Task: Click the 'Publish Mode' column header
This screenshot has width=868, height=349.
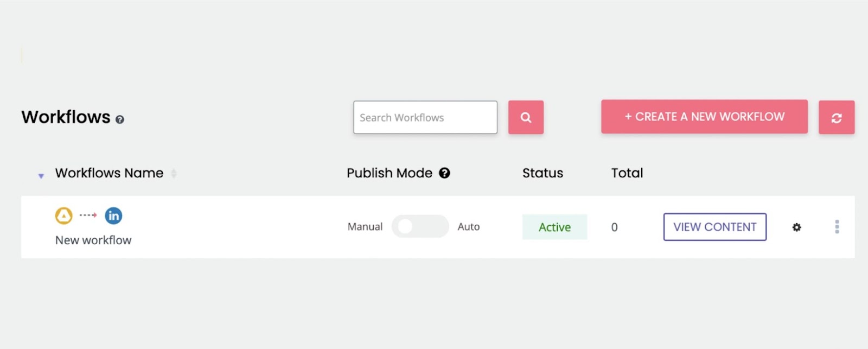Action: pyautogui.click(x=390, y=173)
